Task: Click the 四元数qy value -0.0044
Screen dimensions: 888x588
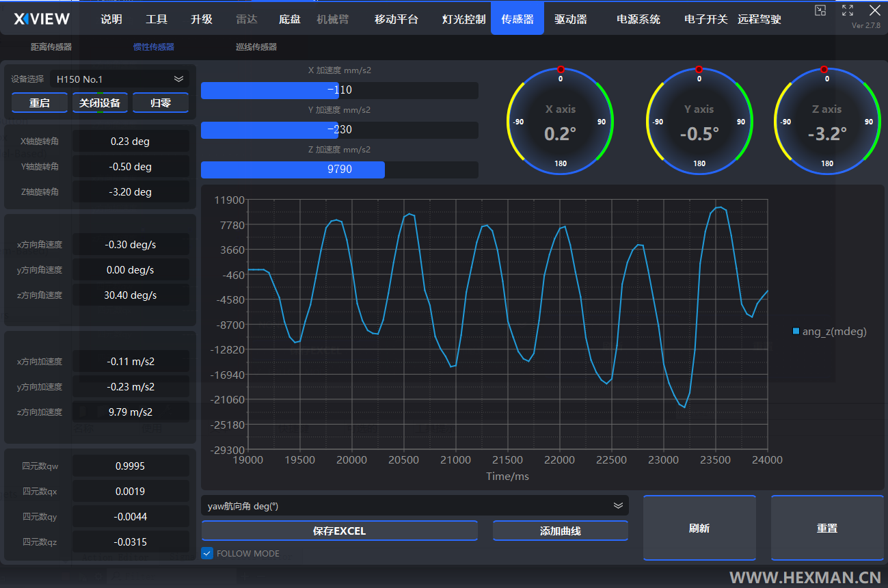Action: pos(131,517)
